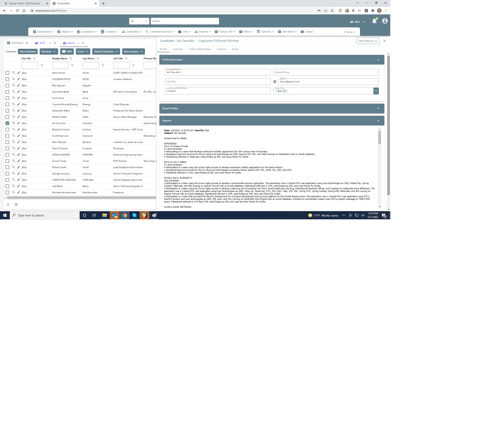This screenshot has width=485, height=448.
Task: Switch to the Activities tab
Action: click(x=178, y=49)
